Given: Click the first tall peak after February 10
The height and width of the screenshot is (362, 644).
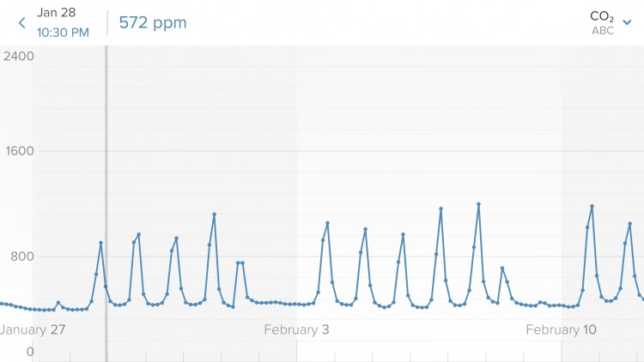Looking at the screenshot, I should (x=592, y=206).
